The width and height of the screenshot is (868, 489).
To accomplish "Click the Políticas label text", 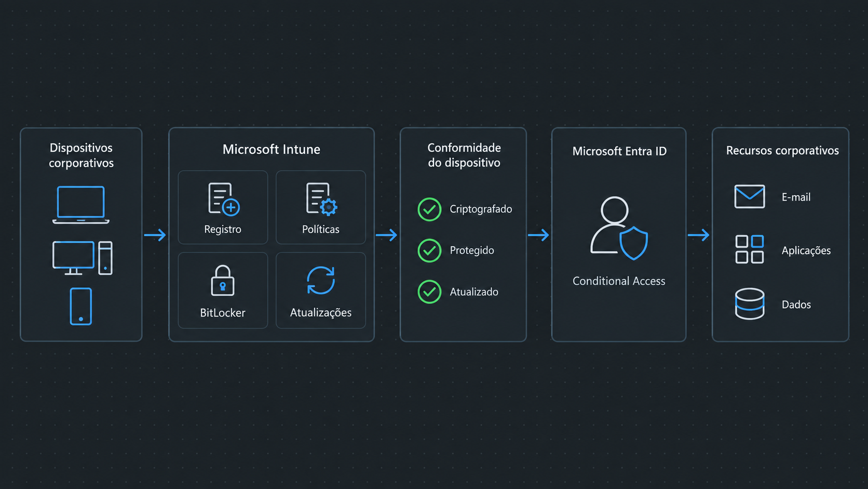I will pos(321,229).
